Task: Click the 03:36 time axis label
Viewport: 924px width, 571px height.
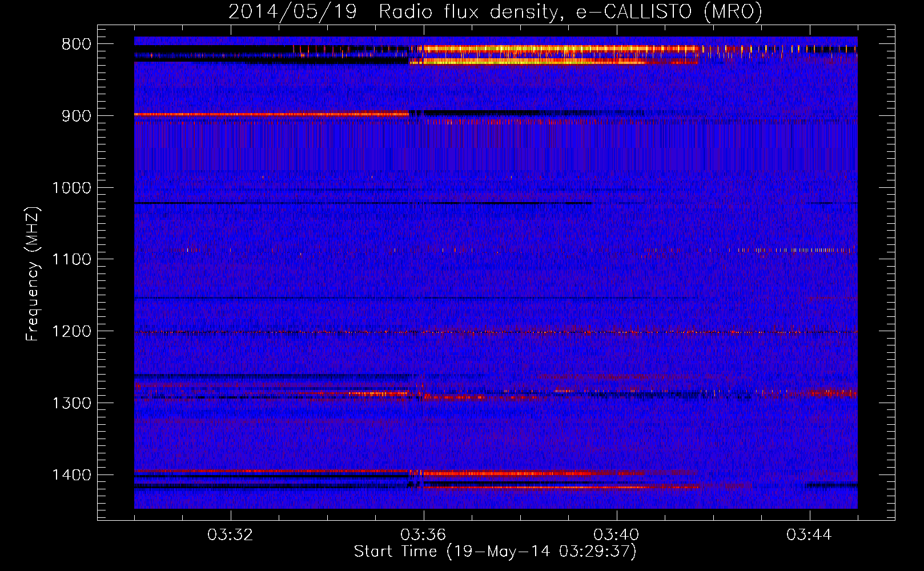Action: [x=423, y=535]
